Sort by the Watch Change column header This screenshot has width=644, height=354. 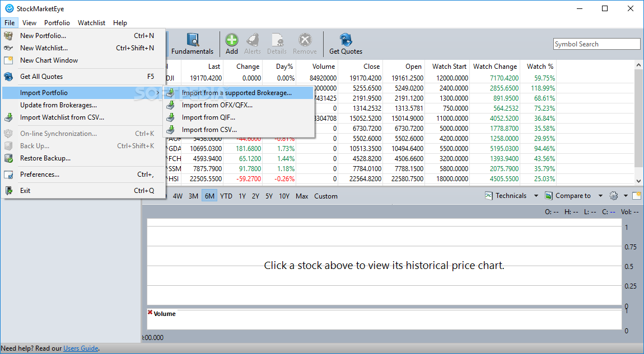coord(495,66)
